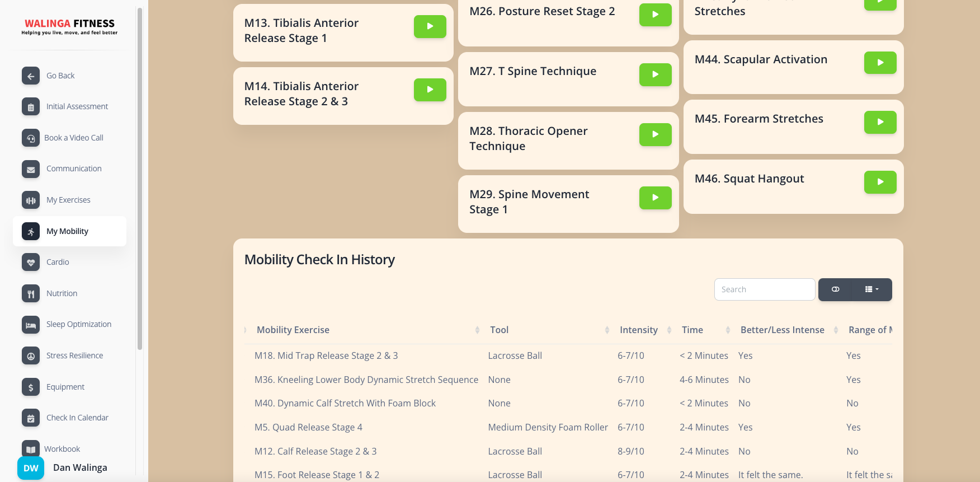The image size is (980, 482).
Task: Open the Stress Resilience icon
Action: 31,355
